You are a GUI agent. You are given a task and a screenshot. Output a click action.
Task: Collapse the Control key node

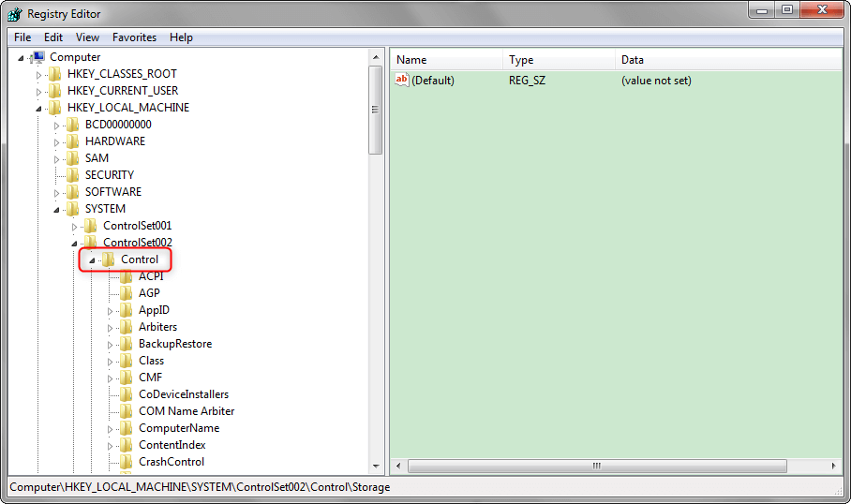click(x=93, y=259)
